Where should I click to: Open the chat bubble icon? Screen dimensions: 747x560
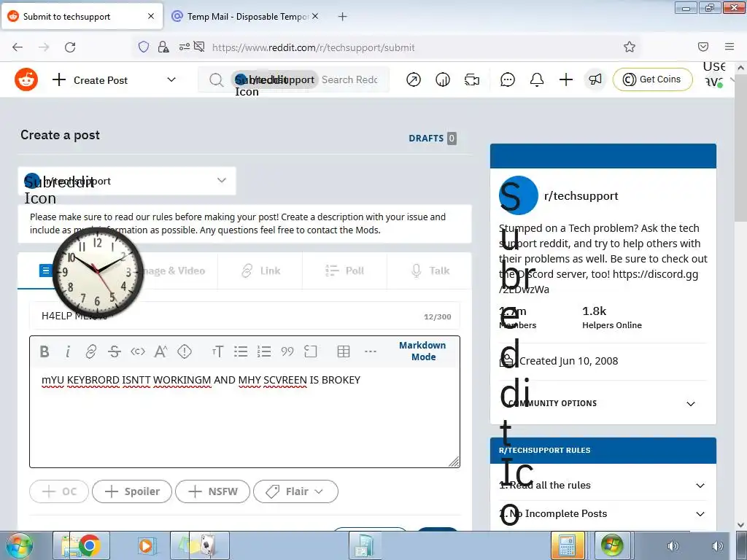(x=508, y=79)
